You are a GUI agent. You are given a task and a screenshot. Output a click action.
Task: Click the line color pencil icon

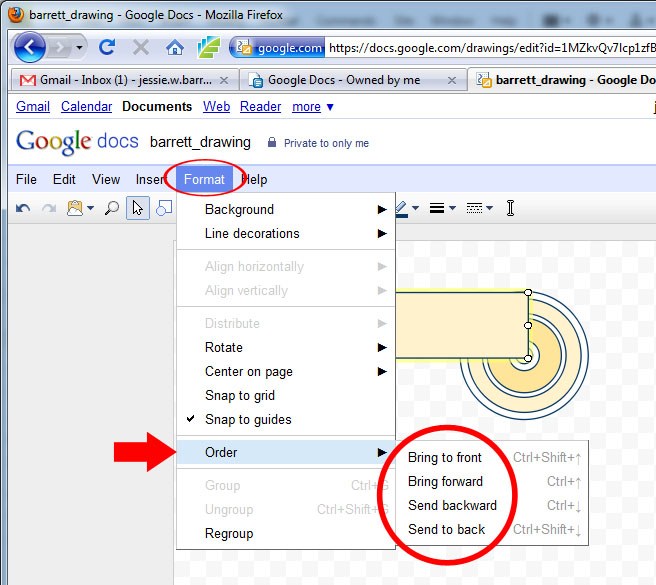[402, 209]
